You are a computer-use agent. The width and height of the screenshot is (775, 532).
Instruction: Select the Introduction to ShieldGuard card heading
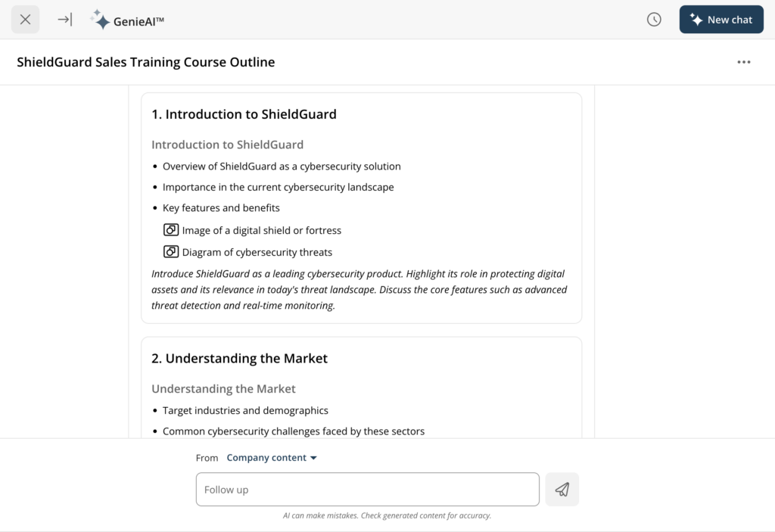tap(244, 114)
